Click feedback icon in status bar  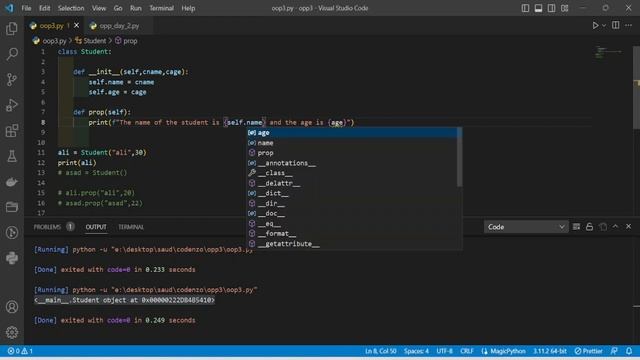pyautogui.click(x=614, y=351)
